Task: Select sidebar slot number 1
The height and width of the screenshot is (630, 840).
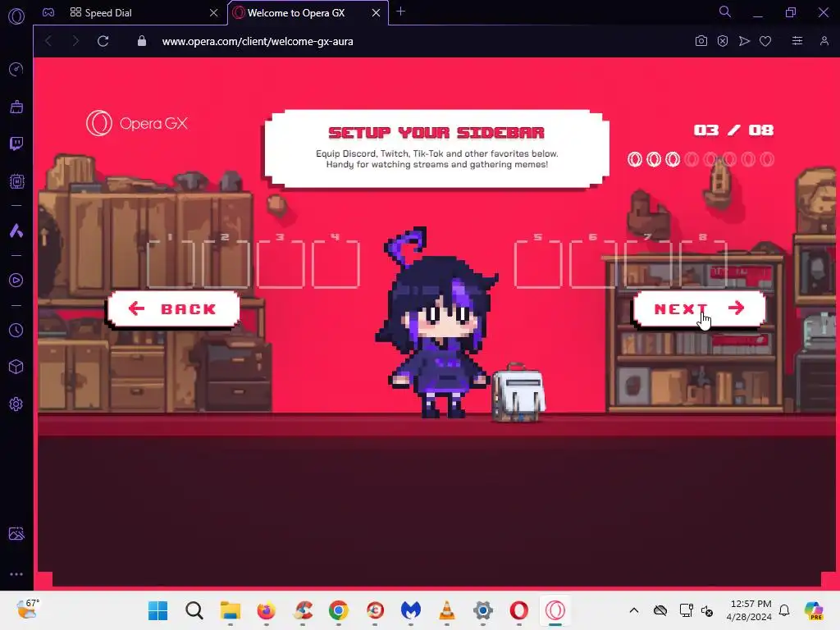Action: [171, 265]
